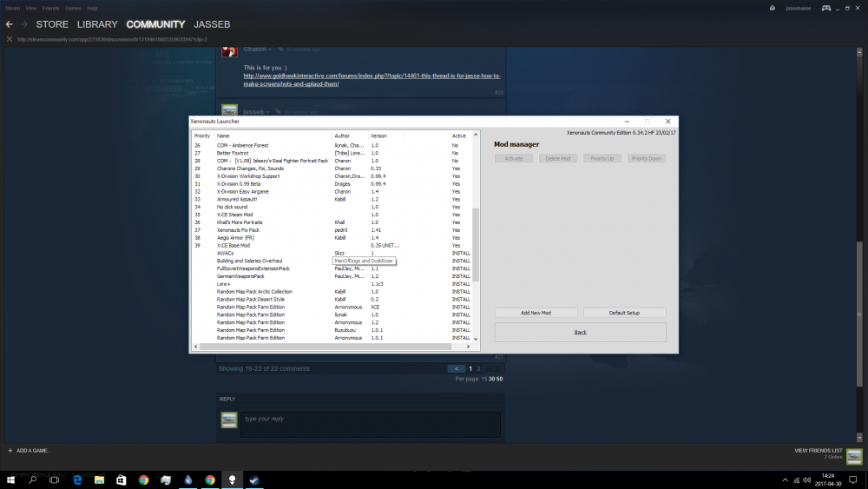Select the X-Division Workshop Support mod
868x489 pixels.
click(x=332, y=176)
